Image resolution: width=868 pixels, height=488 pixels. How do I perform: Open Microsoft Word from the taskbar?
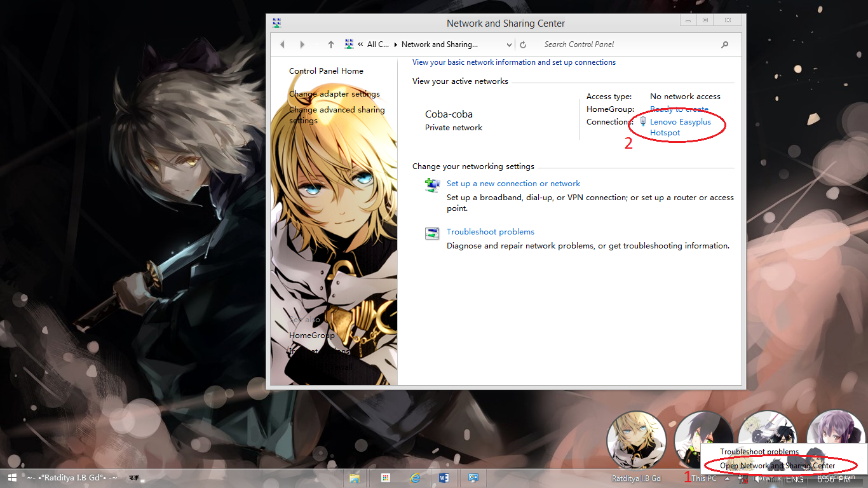pos(444,478)
